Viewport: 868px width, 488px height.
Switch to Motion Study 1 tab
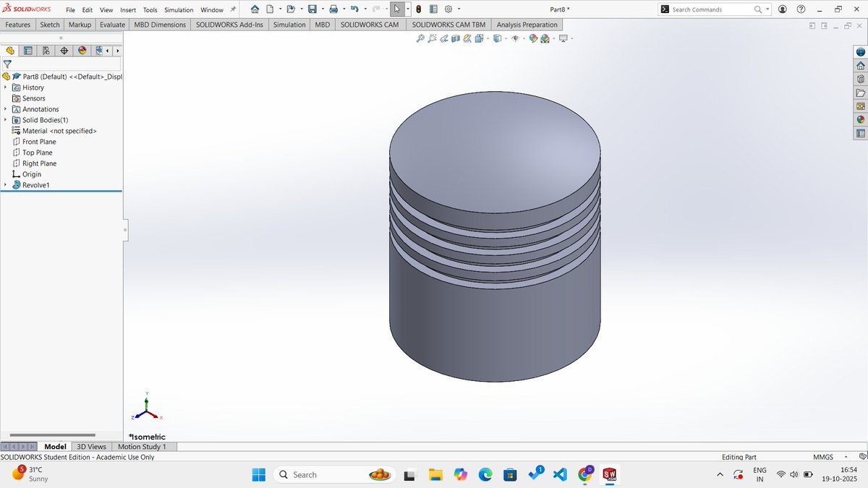(142, 447)
